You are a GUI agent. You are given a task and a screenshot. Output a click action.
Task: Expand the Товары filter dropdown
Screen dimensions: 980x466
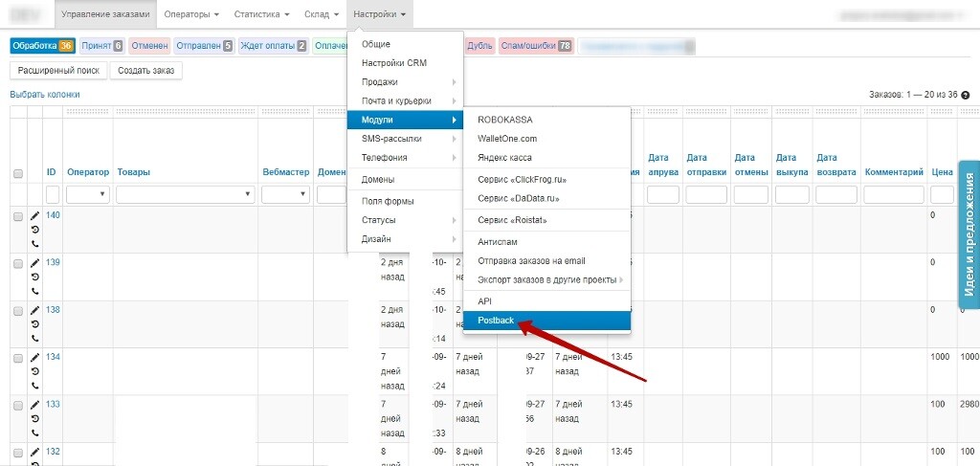click(x=186, y=194)
